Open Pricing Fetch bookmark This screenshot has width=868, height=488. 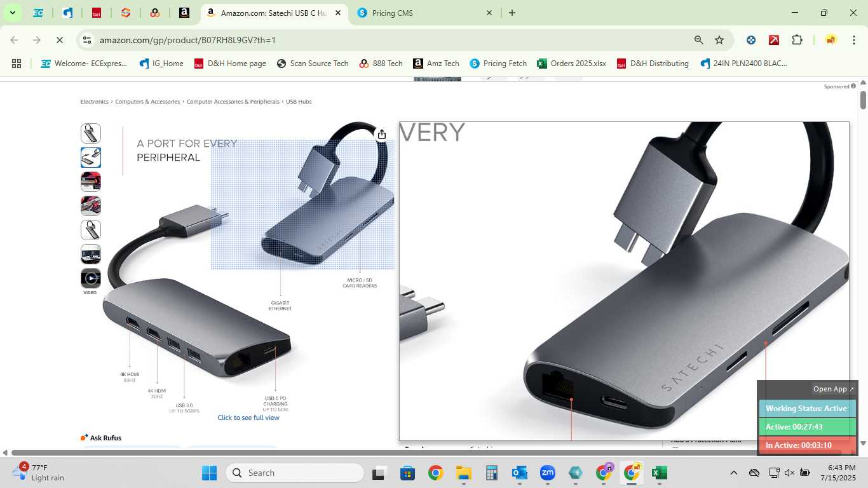click(x=498, y=64)
